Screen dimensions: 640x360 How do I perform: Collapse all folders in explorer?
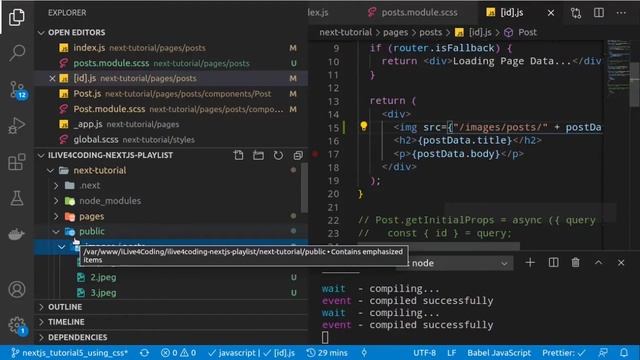(298, 155)
